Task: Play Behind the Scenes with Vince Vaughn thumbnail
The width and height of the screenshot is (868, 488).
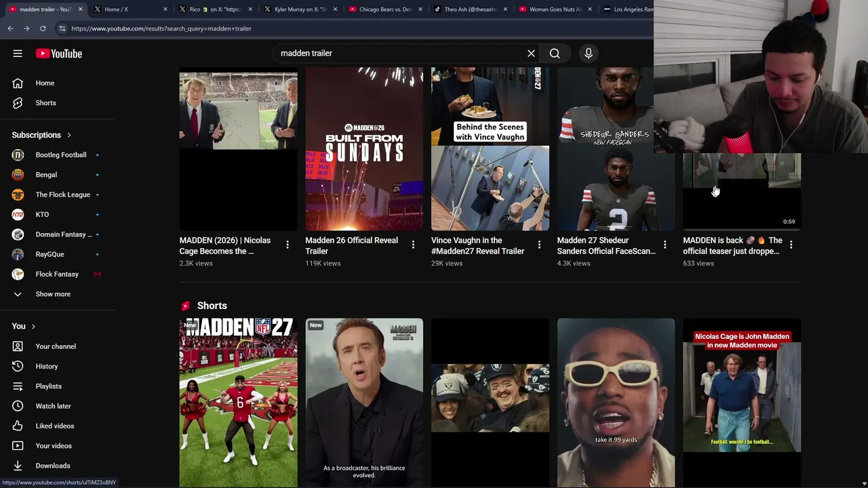Action: 490,149
